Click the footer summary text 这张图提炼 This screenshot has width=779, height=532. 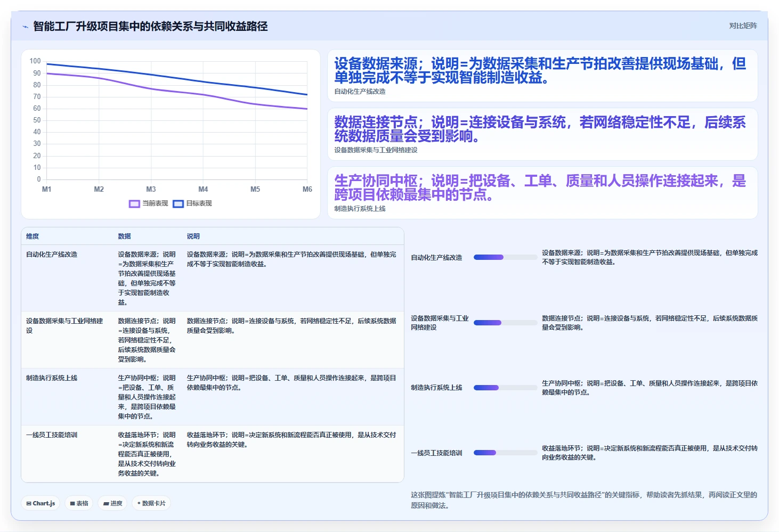(x=584, y=500)
